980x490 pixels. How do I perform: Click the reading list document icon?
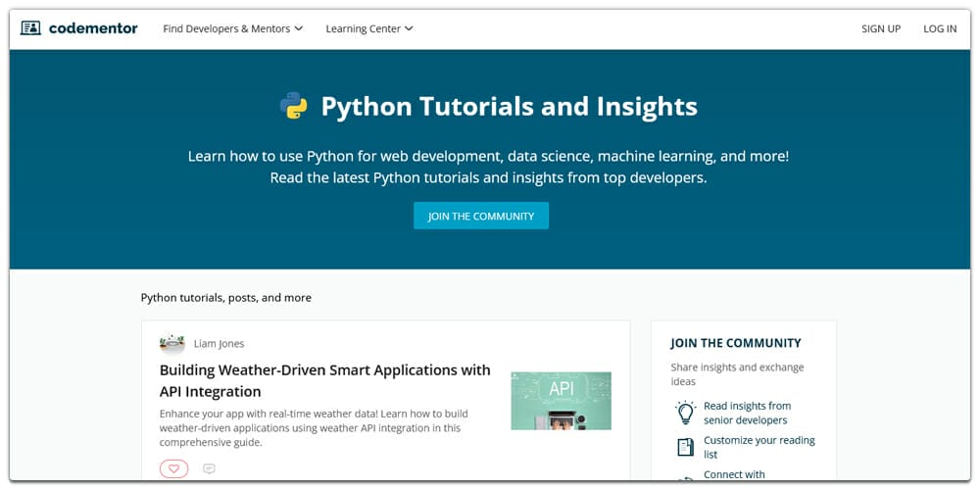click(x=686, y=447)
